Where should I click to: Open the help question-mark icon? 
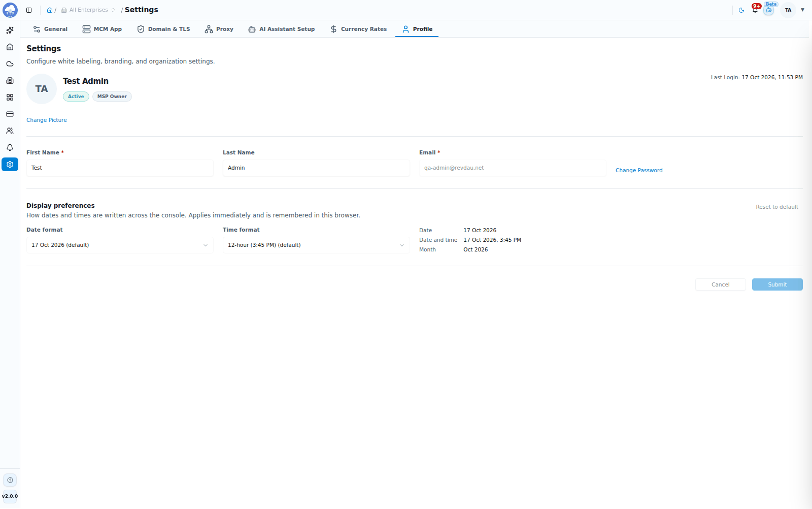[x=10, y=480]
